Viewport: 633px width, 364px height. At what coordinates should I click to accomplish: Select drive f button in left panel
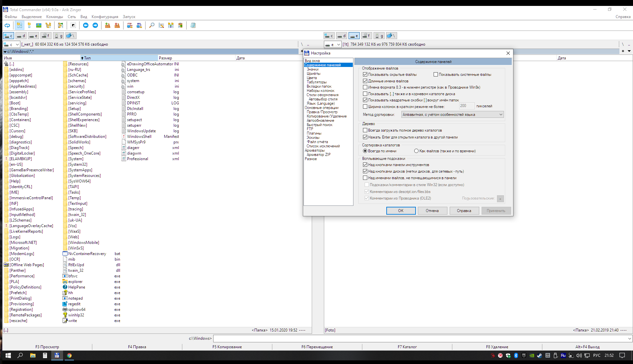[46, 36]
